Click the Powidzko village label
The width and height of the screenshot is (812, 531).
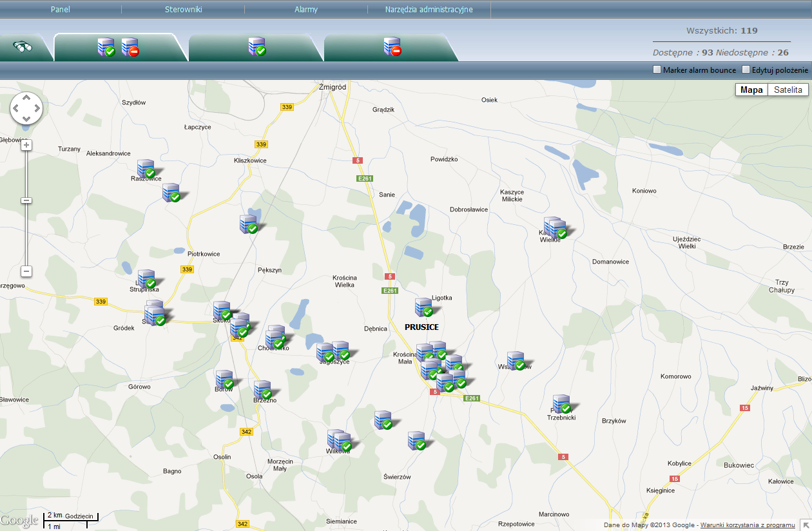click(x=444, y=159)
